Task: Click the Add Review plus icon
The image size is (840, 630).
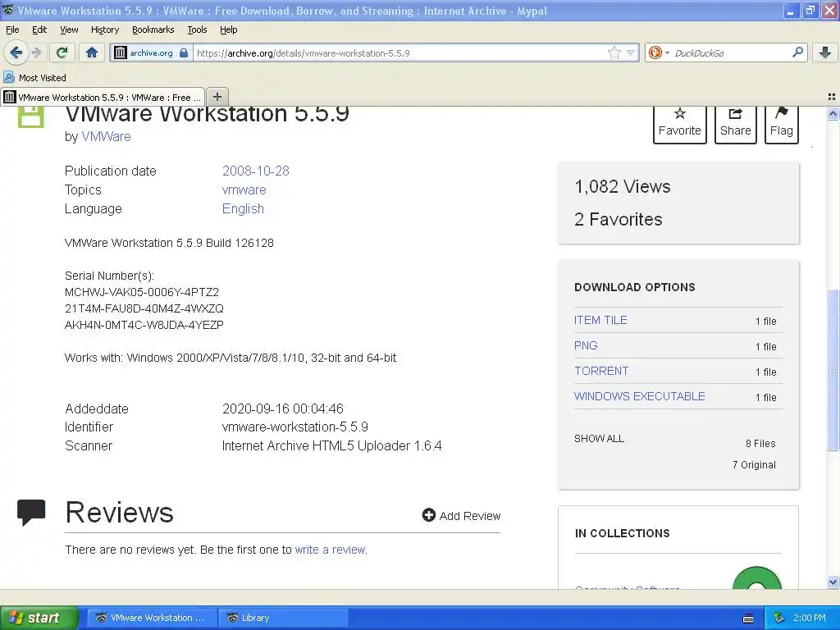Action: tap(428, 515)
